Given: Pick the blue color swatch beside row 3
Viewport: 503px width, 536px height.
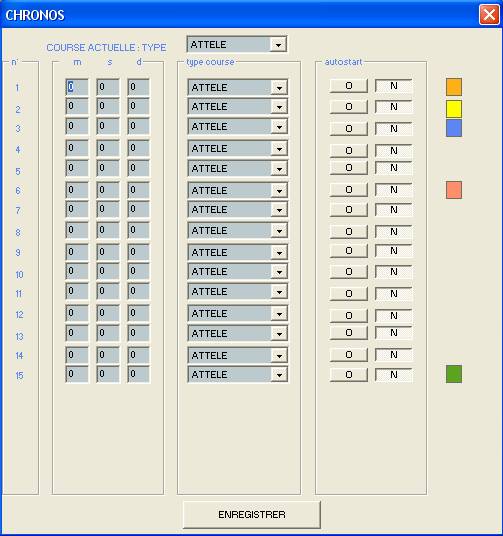Looking at the screenshot, I should [x=454, y=128].
